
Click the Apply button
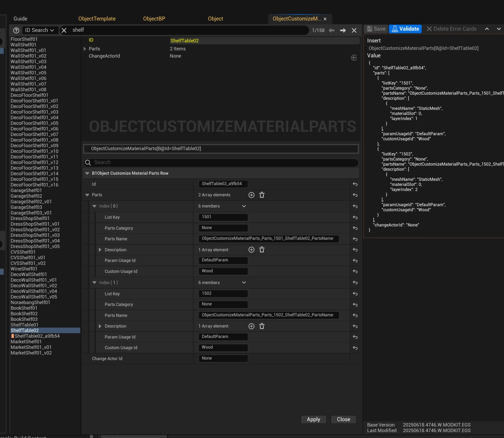pyautogui.click(x=313, y=419)
